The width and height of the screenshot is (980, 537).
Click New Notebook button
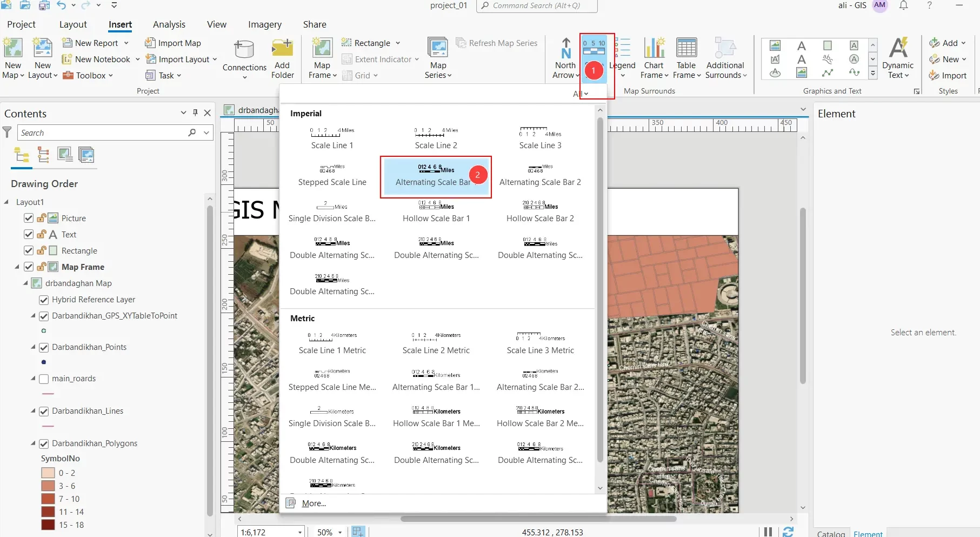click(96, 59)
